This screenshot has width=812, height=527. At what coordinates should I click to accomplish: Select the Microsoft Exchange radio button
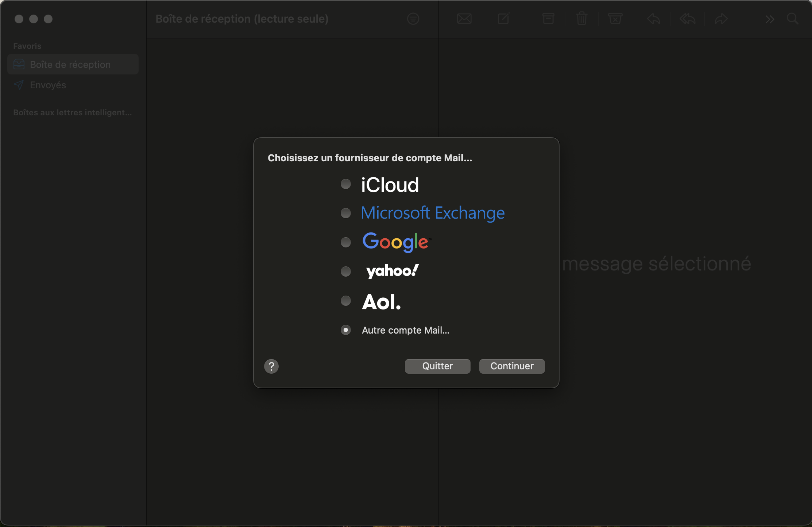345,213
